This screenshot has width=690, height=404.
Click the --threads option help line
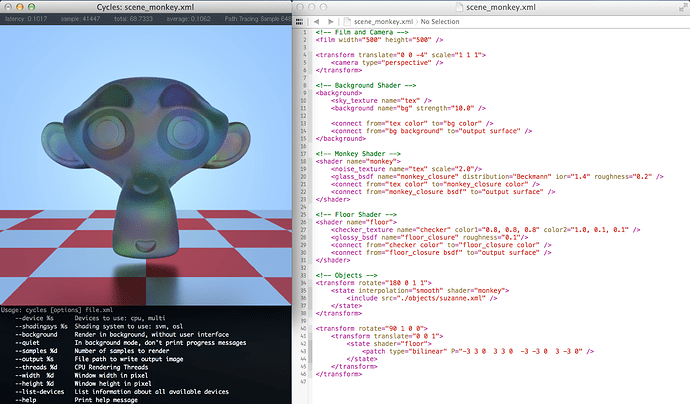pyautogui.click(x=81, y=367)
